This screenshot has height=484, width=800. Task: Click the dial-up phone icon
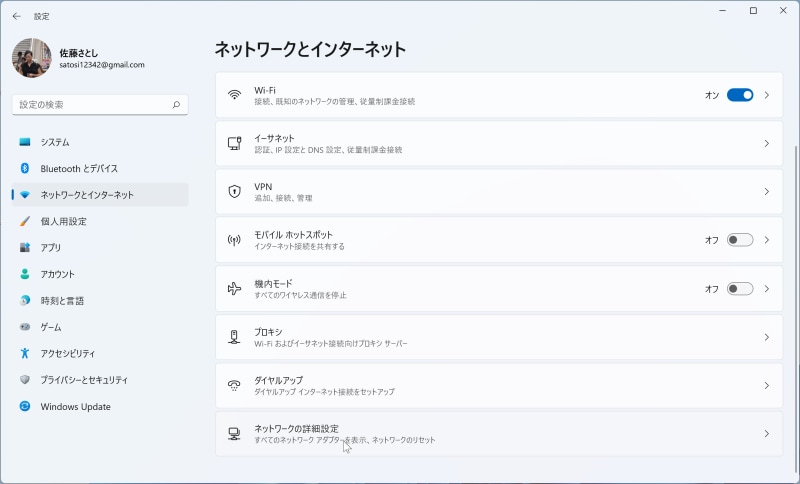234,385
